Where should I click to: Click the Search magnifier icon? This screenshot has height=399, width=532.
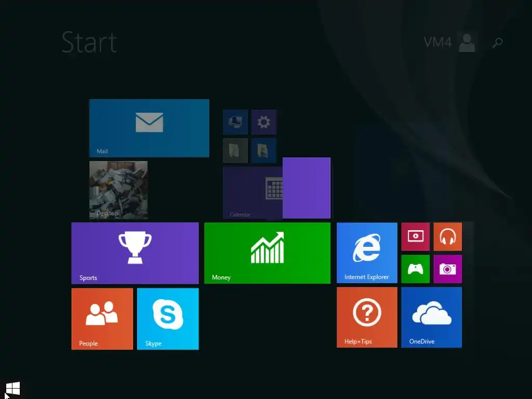497,43
